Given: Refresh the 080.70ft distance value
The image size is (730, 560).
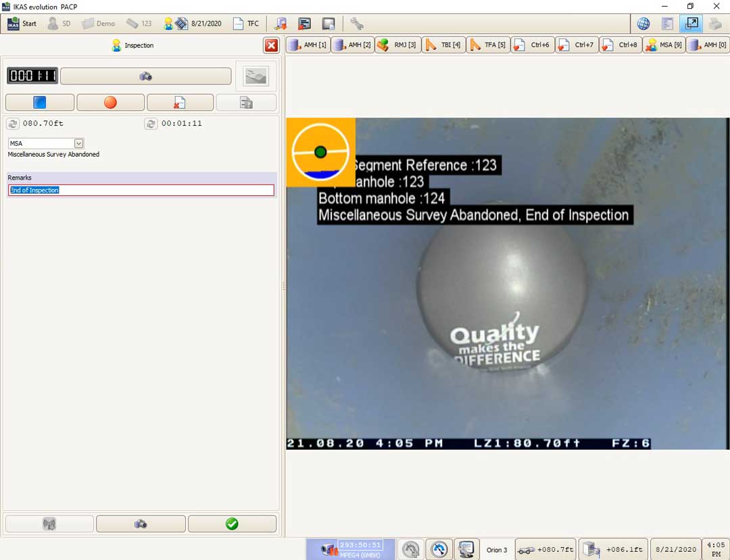Looking at the screenshot, I should [13, 124].
